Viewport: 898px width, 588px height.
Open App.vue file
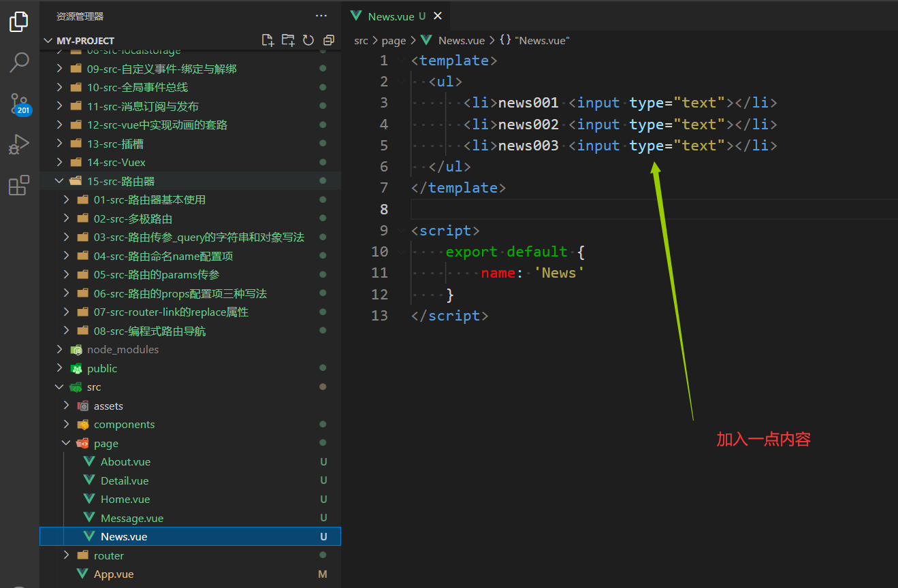(191, 574)
